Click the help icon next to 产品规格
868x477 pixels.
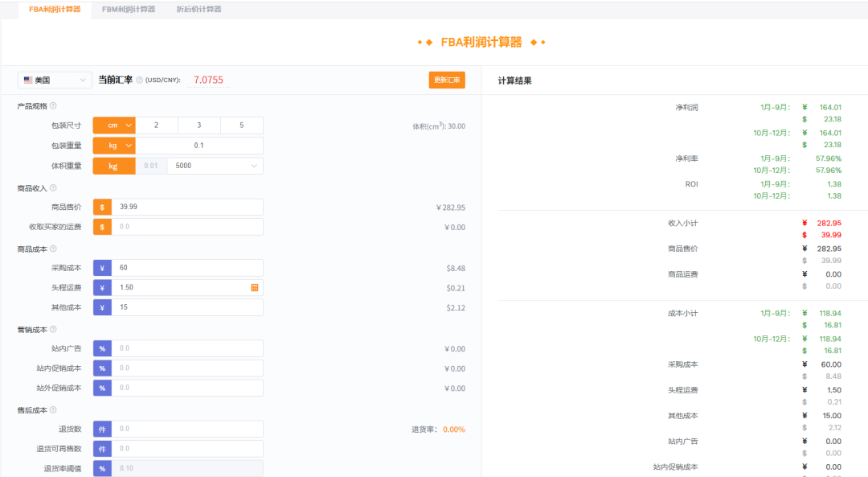click(x=52, y=105)
